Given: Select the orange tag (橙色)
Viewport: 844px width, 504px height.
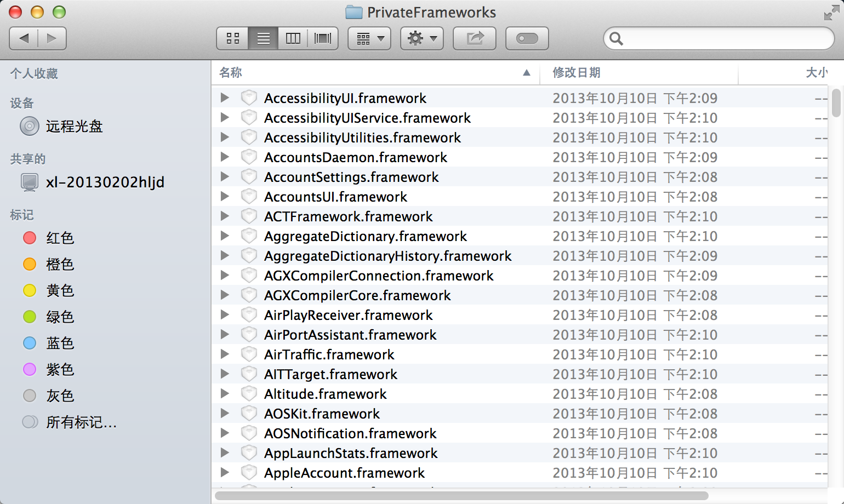Looking at the screenshot, I should click(x=48, y=264).
